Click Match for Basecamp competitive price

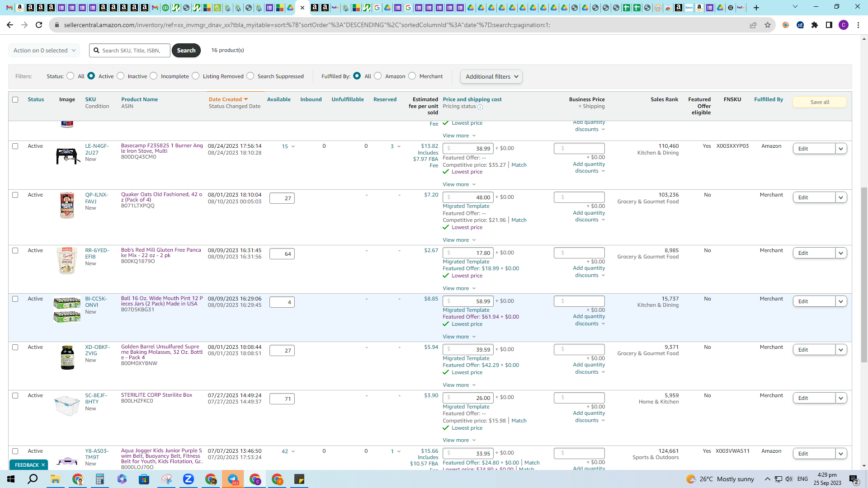pos(519,165)
